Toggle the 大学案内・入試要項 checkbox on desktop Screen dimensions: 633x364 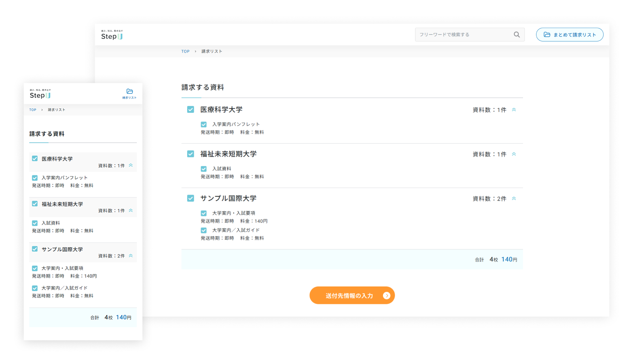204,213
